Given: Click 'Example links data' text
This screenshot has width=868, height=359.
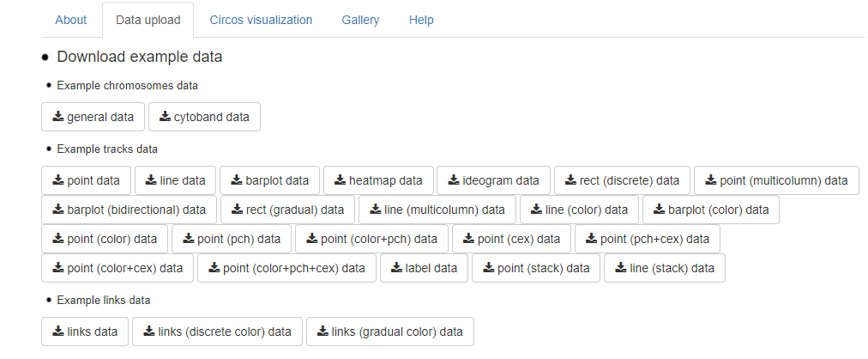Looking at the screenshot, I should point(104,301).
